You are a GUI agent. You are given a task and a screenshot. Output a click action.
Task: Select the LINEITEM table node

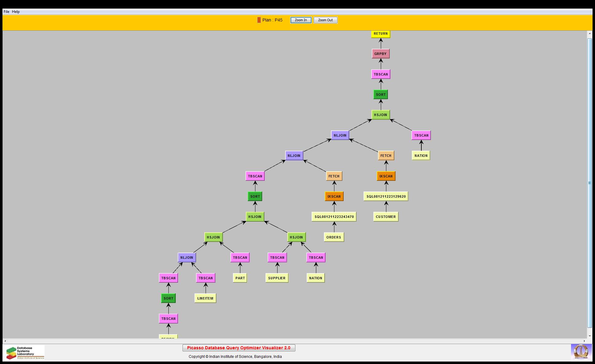click(205, 298)
